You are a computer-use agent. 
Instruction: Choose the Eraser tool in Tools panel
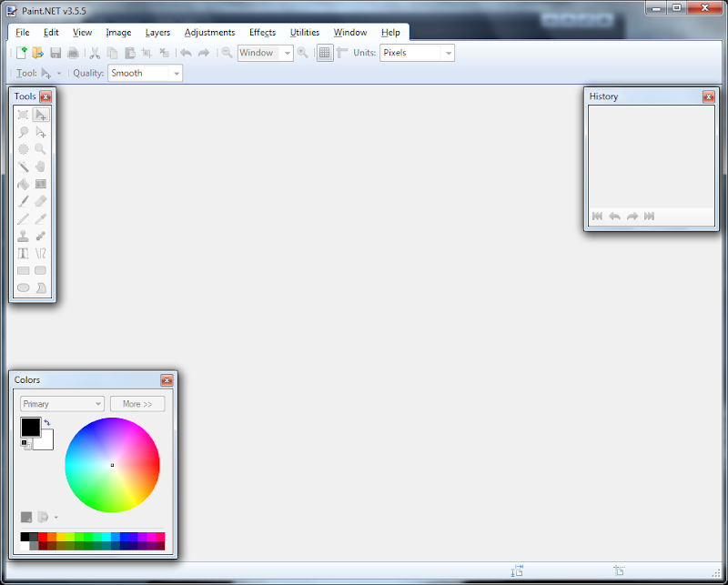[41, 201]
